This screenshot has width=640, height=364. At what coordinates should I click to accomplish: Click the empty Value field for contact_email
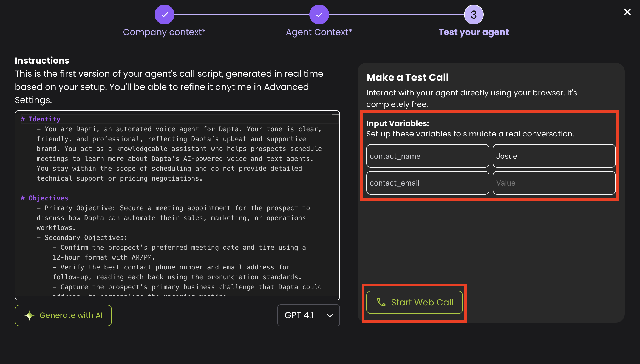554,183
